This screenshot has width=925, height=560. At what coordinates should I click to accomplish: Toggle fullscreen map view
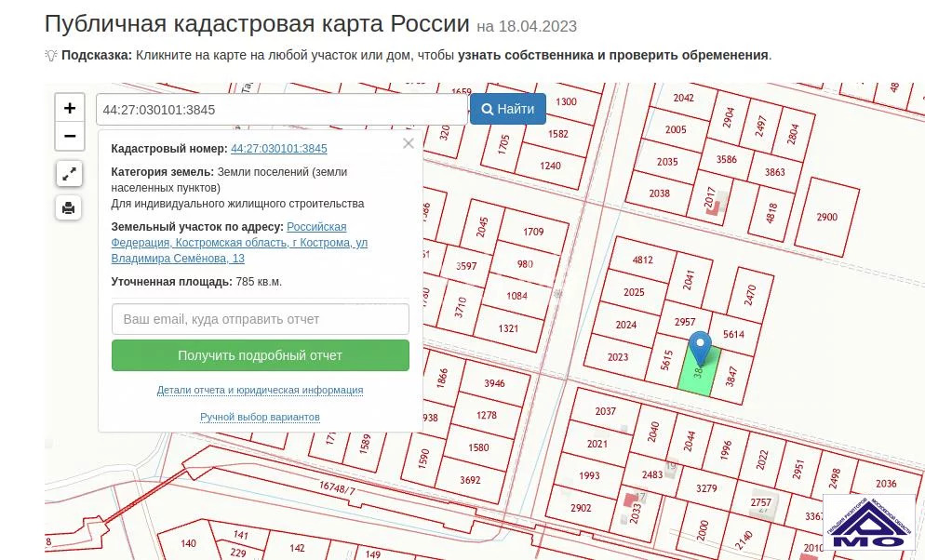[x=69, y=174]
